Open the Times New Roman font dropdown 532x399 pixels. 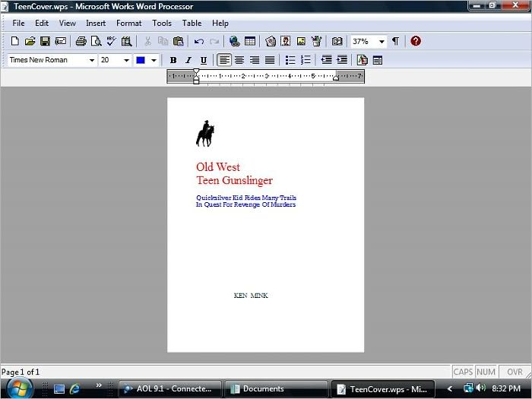pos(92,60)
